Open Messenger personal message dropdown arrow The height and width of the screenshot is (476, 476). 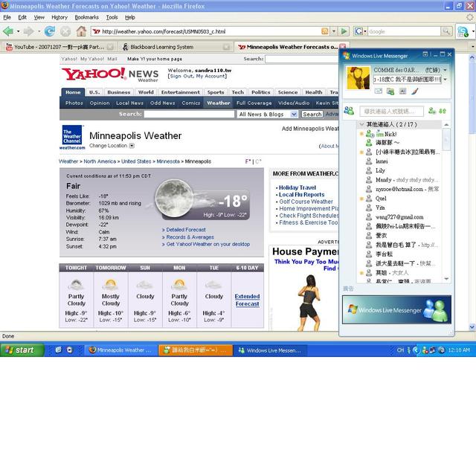(x=445, y=80)
